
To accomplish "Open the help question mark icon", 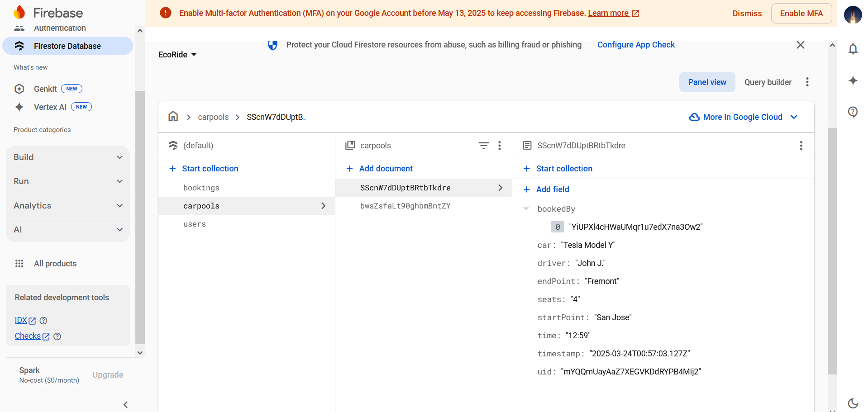I will [x=853, y=112].
